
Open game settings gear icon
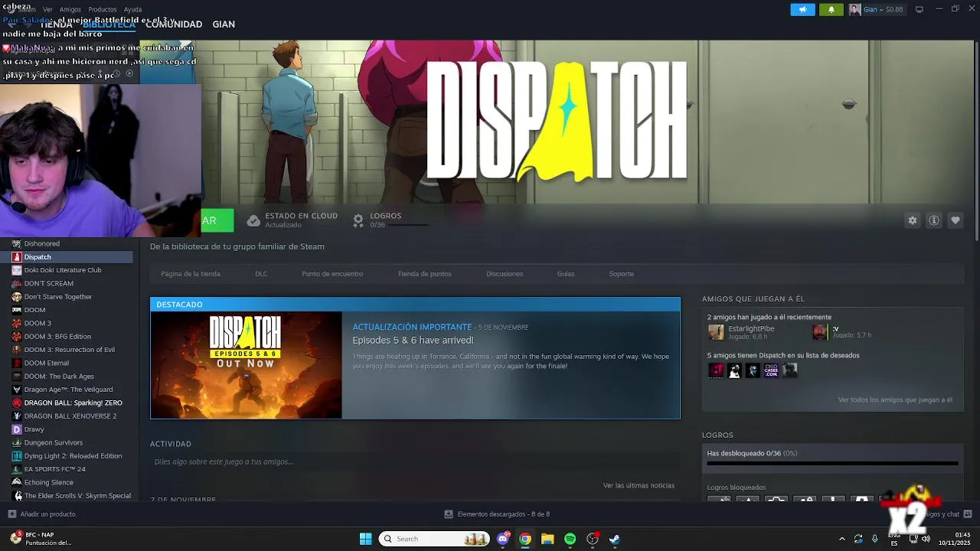[912, 220]
